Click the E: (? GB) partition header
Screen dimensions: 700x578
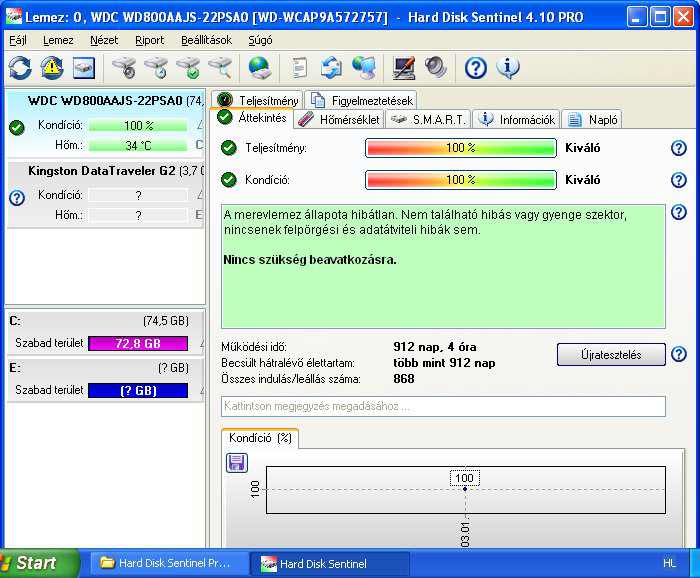click(x=105, y=368)
